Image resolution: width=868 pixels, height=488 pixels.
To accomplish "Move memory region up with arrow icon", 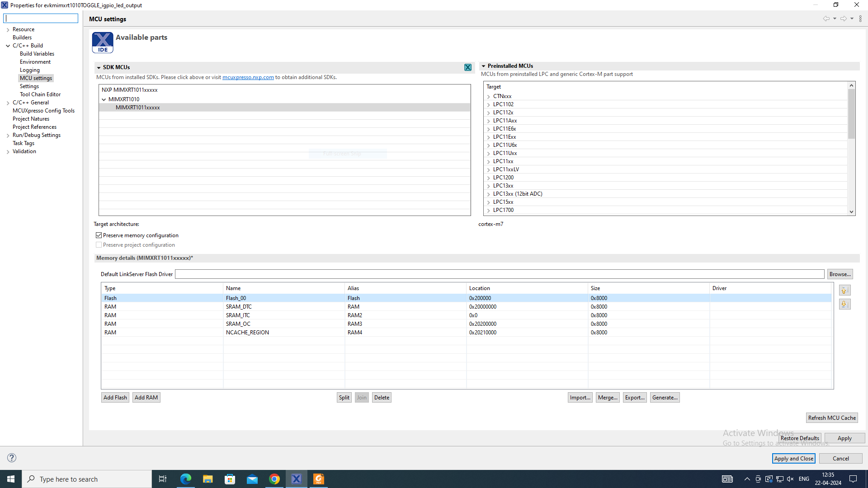I will pos(844,291).
